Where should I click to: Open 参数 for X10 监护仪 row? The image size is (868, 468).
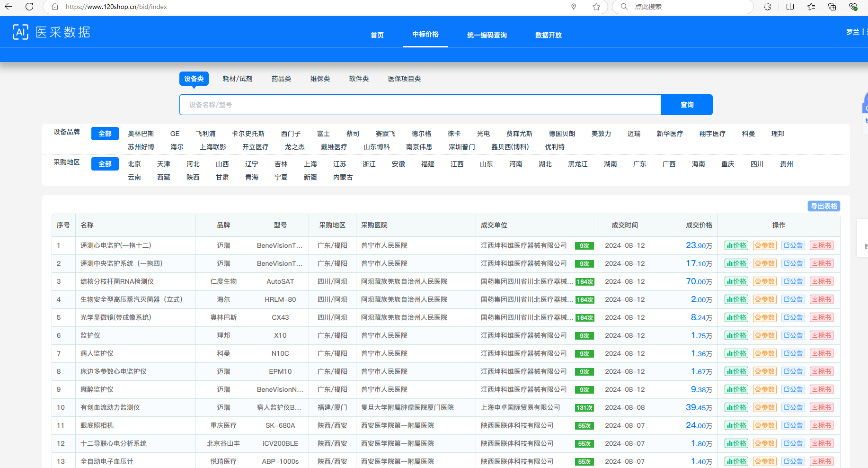[765, 335]
